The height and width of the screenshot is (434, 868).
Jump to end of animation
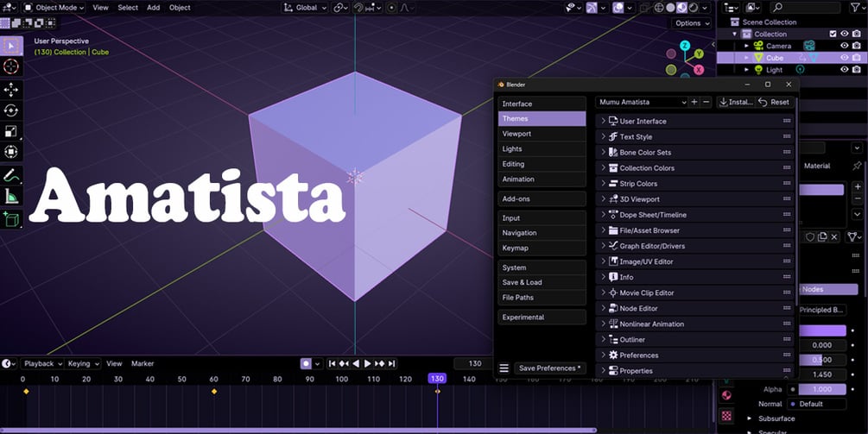point(392,363)
